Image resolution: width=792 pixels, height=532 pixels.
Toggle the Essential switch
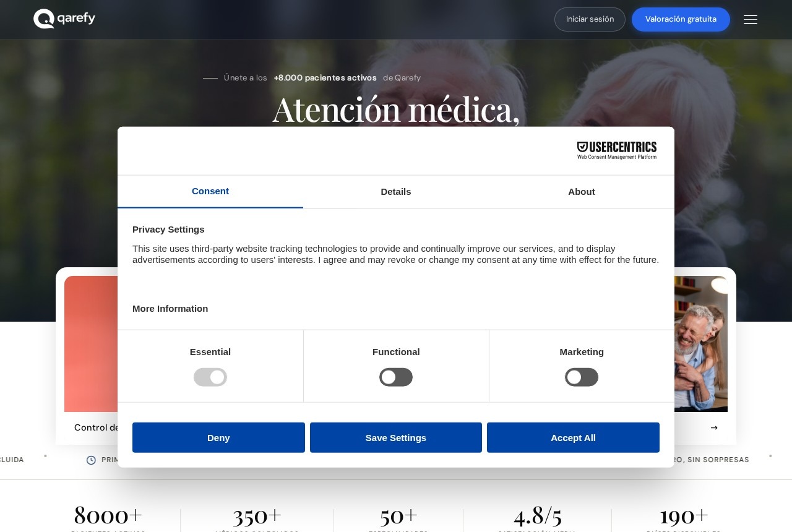tap(210, 377)
